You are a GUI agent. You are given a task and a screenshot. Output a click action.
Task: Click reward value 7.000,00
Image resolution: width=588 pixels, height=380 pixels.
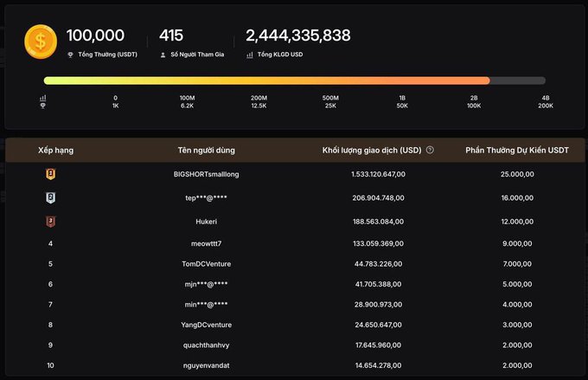tap(517, 264)
